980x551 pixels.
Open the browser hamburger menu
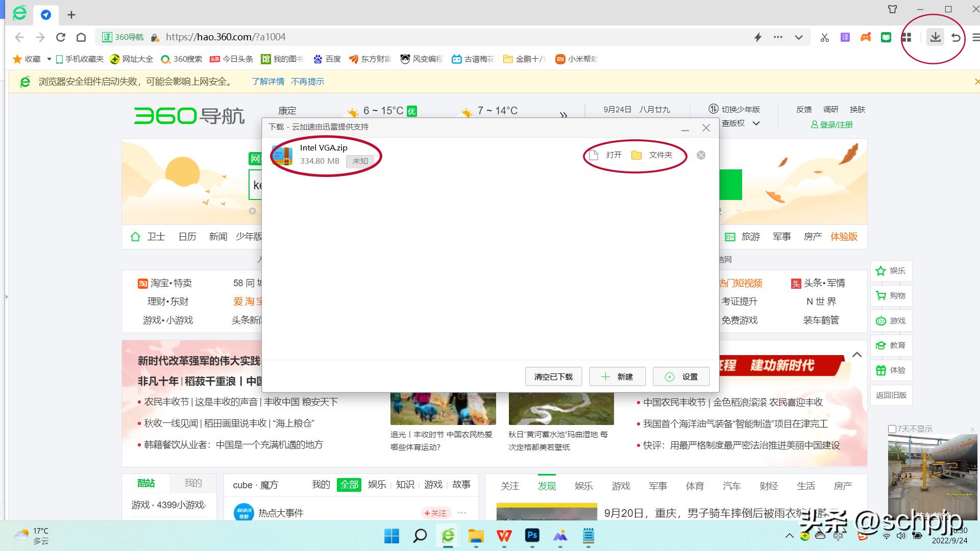(975, 37)
